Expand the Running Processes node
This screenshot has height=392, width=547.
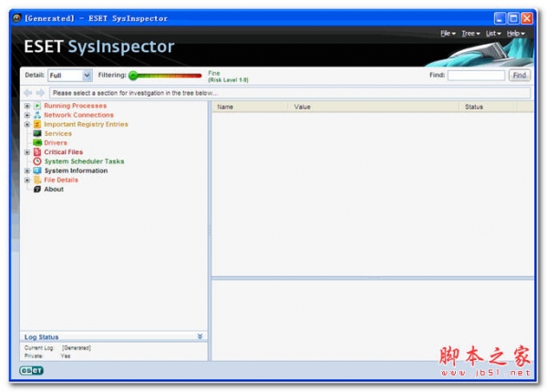tap(26, 106)
